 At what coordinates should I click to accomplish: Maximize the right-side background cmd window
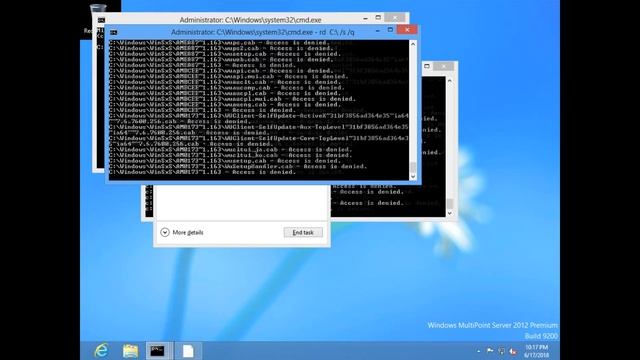coord(427,66)
